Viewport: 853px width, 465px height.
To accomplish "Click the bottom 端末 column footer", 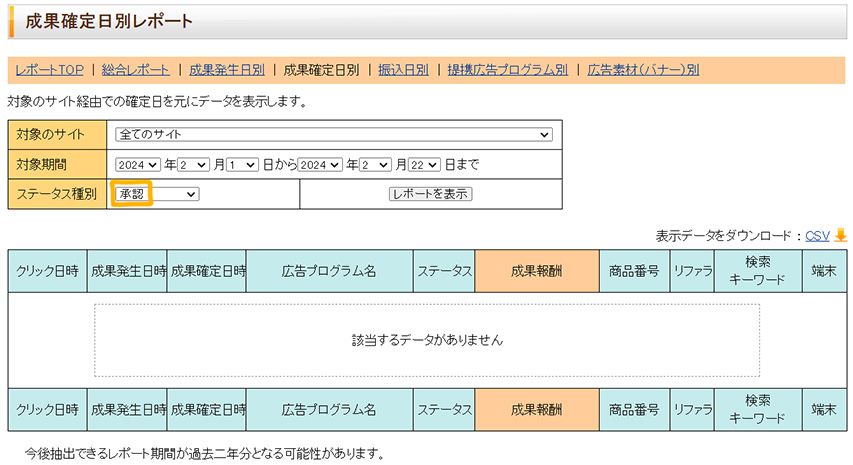I will pos(824,410).
